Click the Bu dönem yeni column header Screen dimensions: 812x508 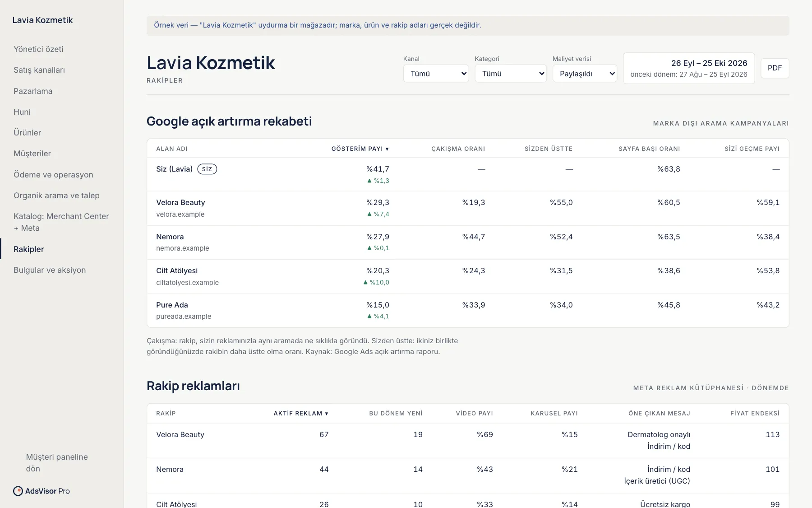(396, 413)
